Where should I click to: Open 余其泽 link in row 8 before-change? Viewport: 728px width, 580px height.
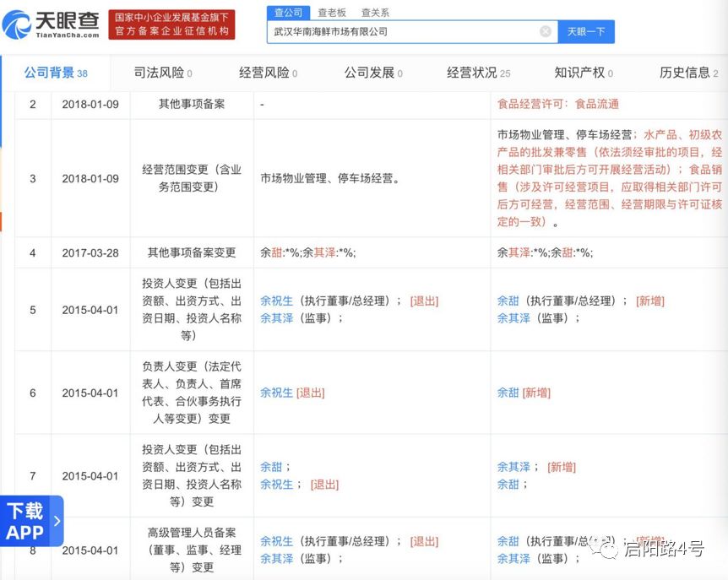tap(277, 559)
